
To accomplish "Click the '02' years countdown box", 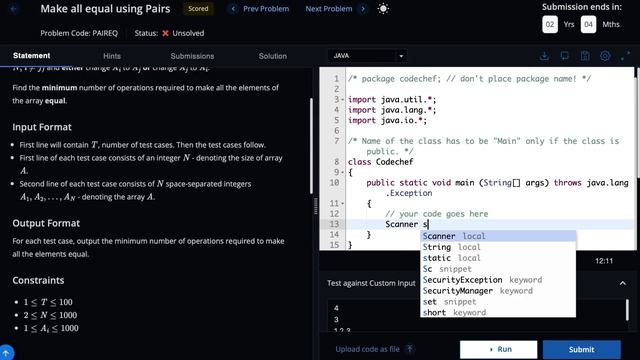I will [550, 24].
